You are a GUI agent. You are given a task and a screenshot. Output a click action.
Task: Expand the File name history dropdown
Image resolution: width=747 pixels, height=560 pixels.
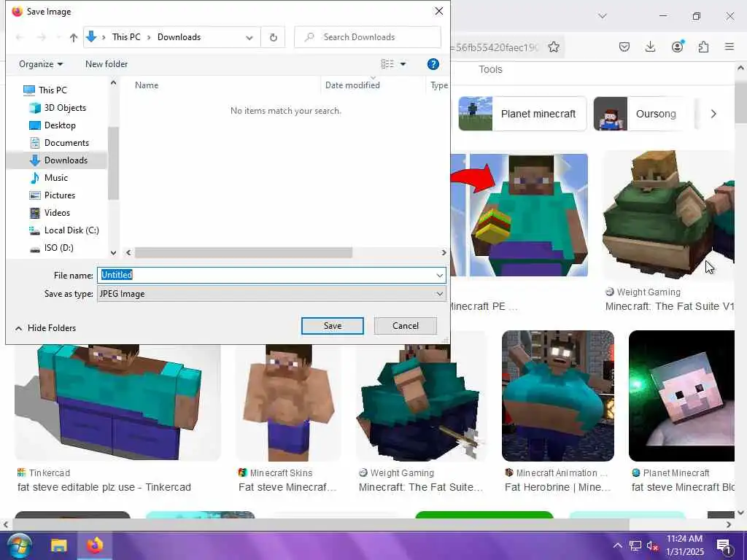(x=440, y=275)
